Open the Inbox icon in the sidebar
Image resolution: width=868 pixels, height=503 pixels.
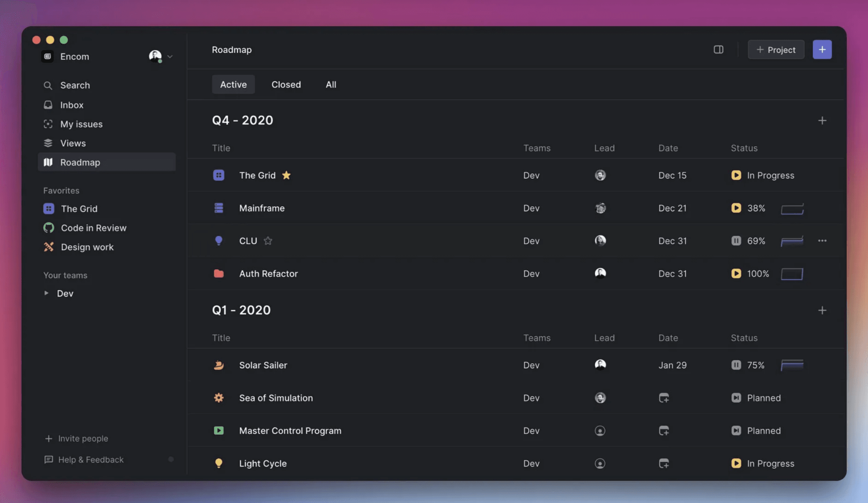(48, 105)
